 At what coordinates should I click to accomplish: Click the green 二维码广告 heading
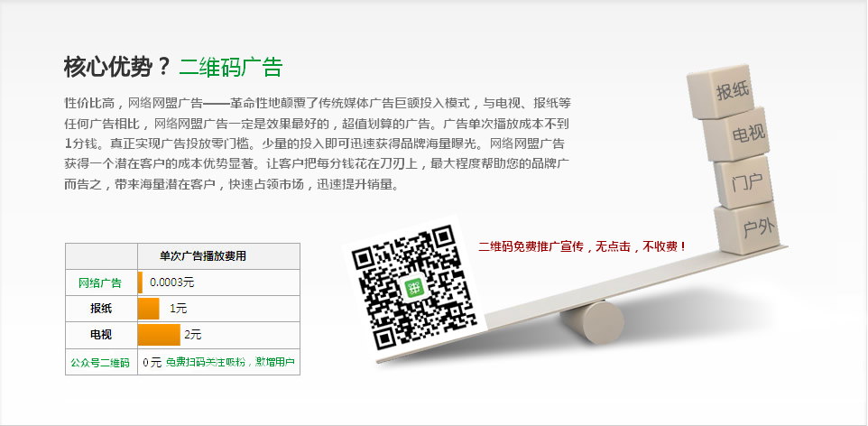tap(231, 67)
